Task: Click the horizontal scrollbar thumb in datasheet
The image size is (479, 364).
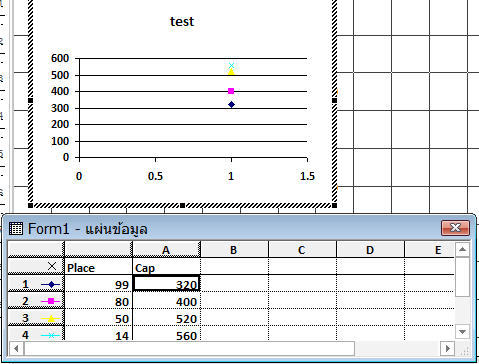Action: tap(189, 349)
